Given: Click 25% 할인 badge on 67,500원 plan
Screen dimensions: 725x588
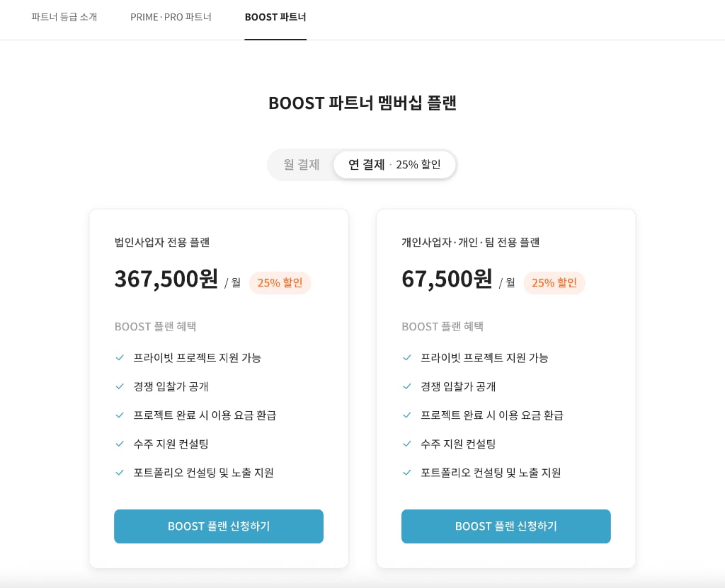Looking at the screenshot, I should tap(554, 283).
